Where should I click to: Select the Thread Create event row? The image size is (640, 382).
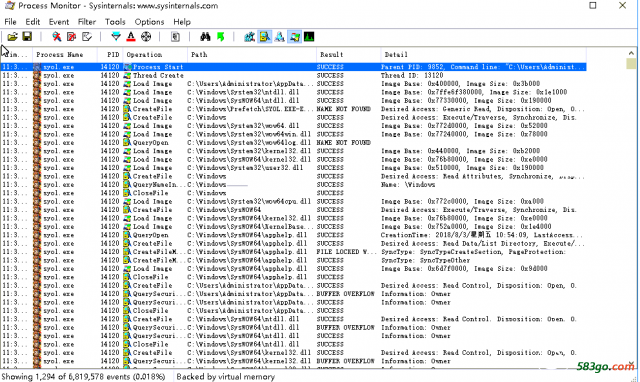tap(293, 76)
